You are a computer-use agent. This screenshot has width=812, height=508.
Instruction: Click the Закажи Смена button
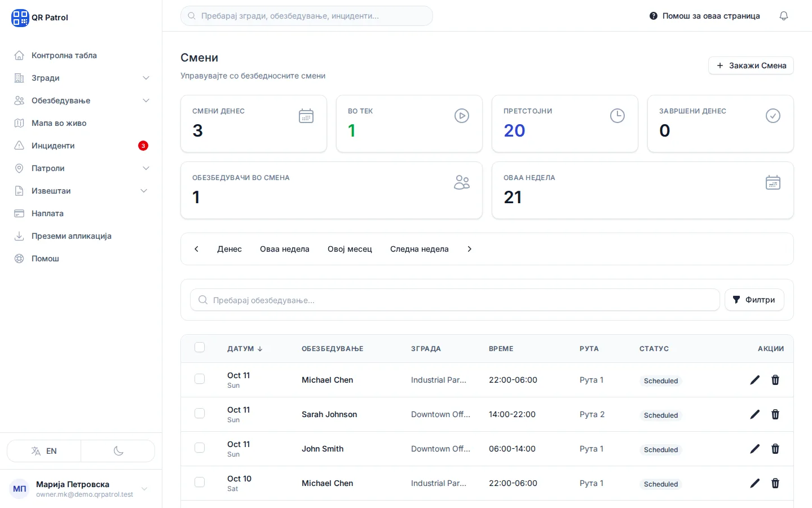click(751, 65)
